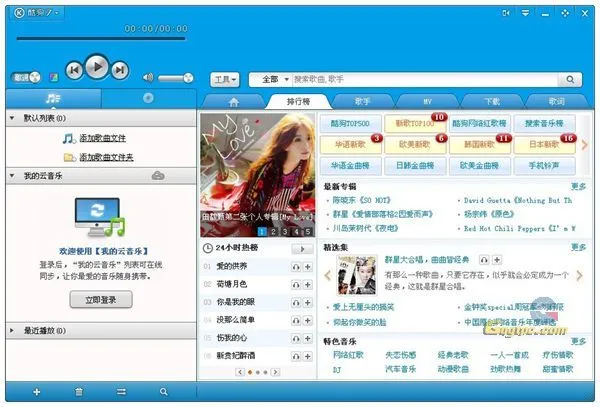Open the 工具 tools dropdown
600x407 pixels.
225,80
